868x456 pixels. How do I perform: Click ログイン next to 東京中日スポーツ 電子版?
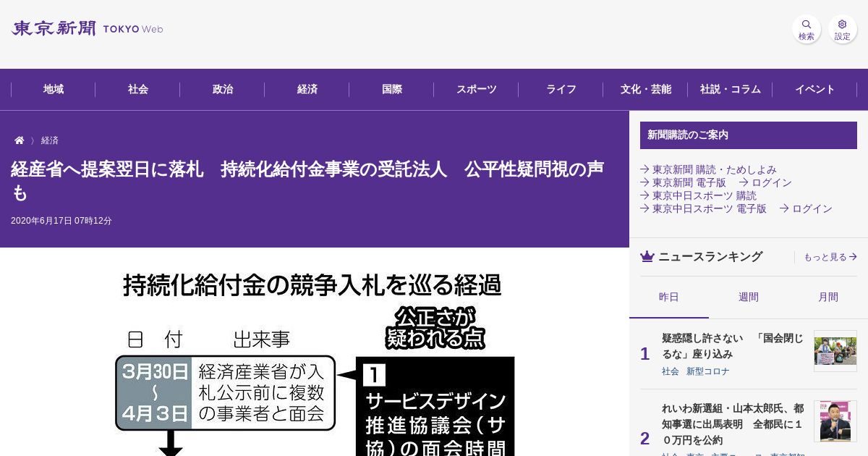pyautogui.click(x=806, y=208)
